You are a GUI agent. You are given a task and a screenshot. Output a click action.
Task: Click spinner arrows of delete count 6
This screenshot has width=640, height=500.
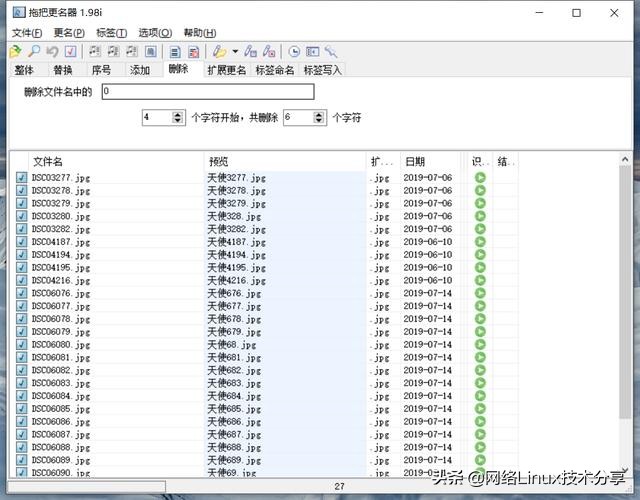pyautogui.click(x=318, y=118)
